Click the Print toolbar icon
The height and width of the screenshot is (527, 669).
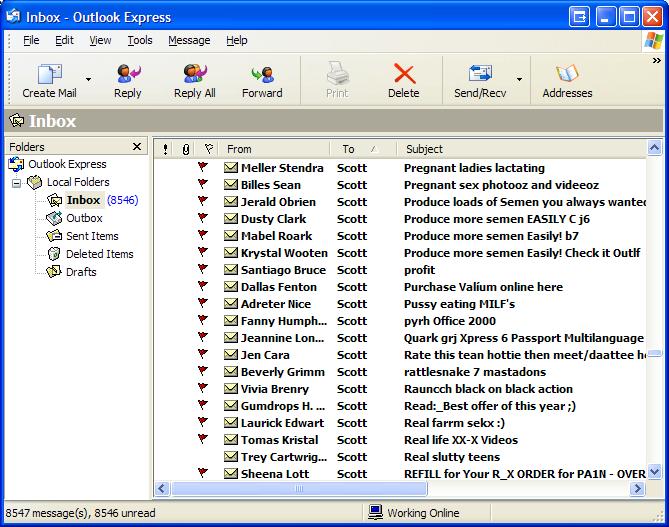tap(337, 73)
